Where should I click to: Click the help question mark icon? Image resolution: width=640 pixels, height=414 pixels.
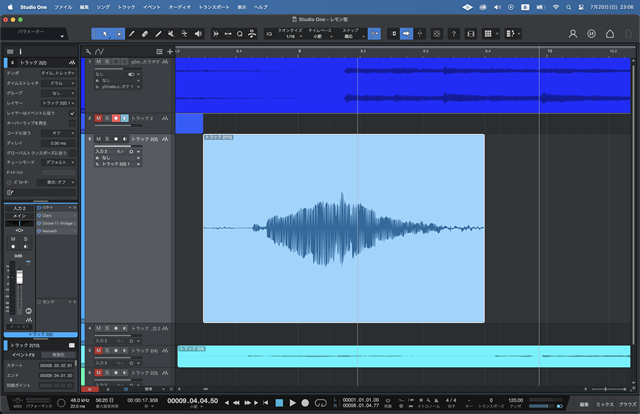(x=453, y=34)
